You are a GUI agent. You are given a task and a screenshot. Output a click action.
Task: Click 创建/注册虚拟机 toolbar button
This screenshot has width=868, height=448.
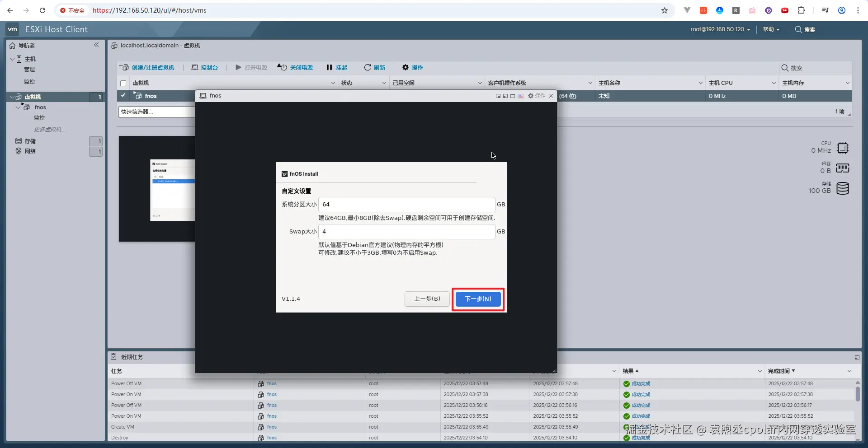147,68
